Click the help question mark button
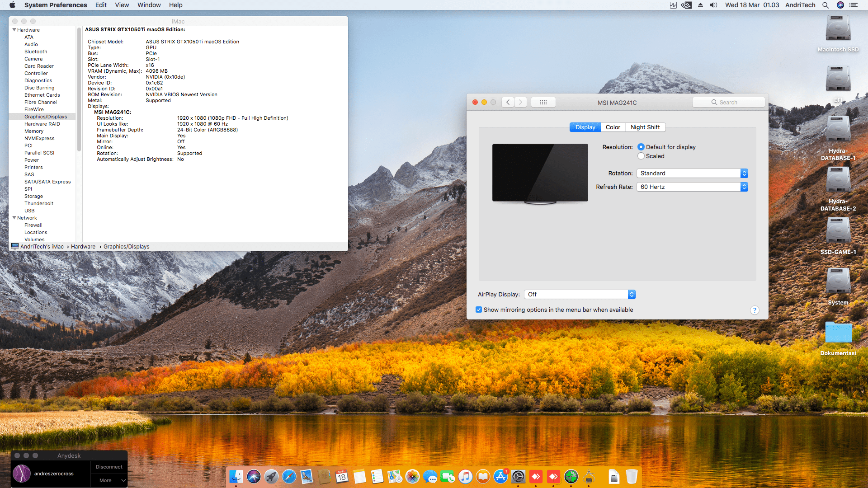The width and height of the screenshot is (868, 488). point(754,310)
